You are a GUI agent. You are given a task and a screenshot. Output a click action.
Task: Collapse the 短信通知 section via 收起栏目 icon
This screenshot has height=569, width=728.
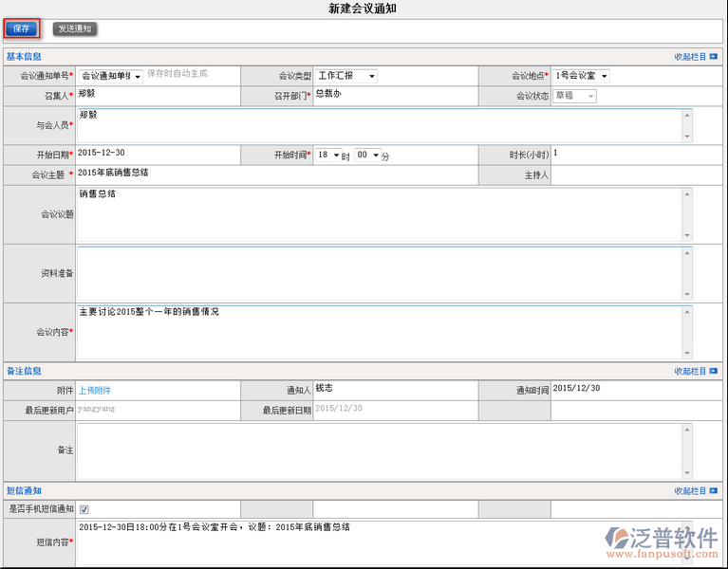tap(715, 491)
